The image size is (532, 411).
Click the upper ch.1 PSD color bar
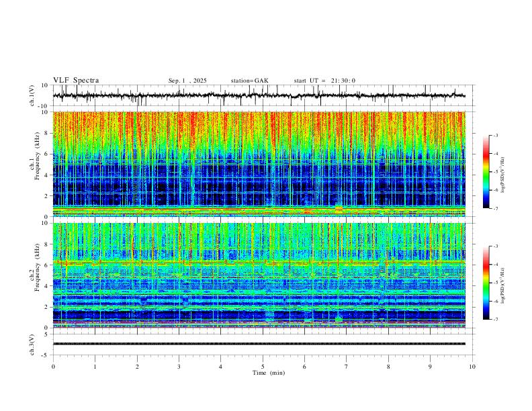coord(486,172)
